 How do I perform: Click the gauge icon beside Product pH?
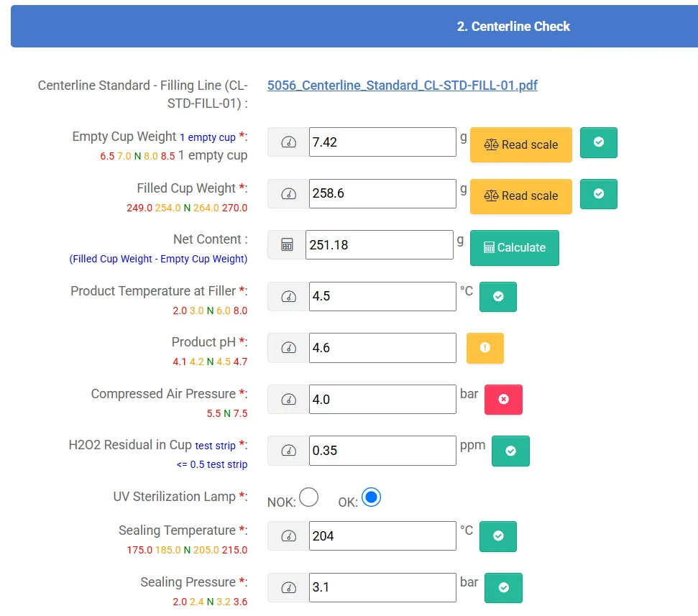click(288, 348)
